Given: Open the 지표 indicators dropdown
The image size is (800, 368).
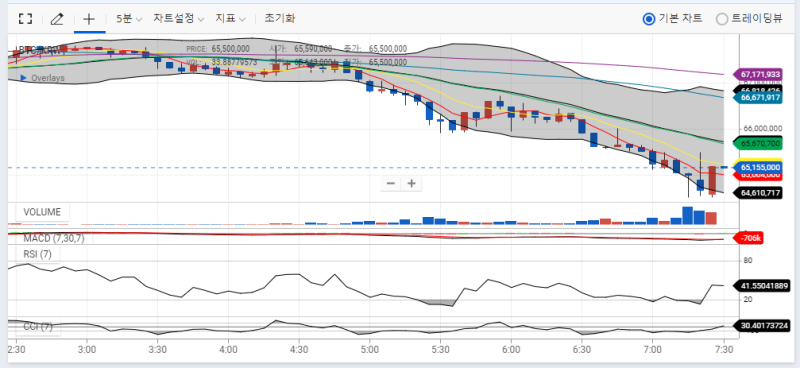Looking at the screenshot, I should click(x=230, y=19).
